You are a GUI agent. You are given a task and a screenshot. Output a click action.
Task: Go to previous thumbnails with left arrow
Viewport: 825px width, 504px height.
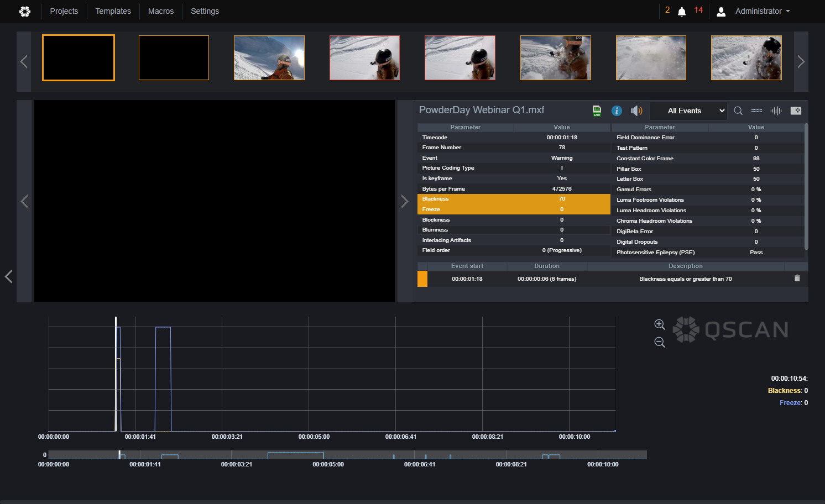[x=24, y=61]
